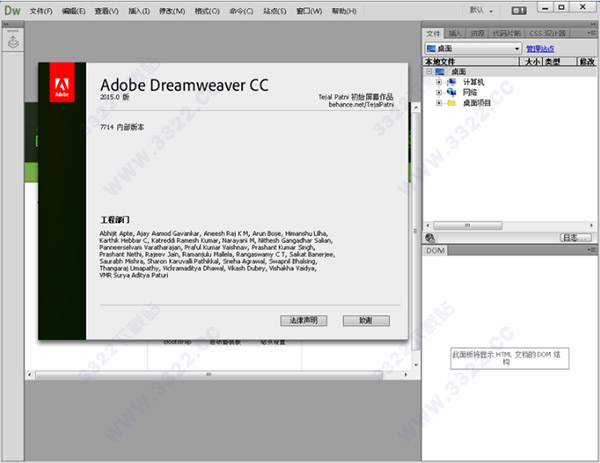
Task: Click the behance.net/TejalPatni credit text
Action: pyautogui.click(x=361, y=104)
